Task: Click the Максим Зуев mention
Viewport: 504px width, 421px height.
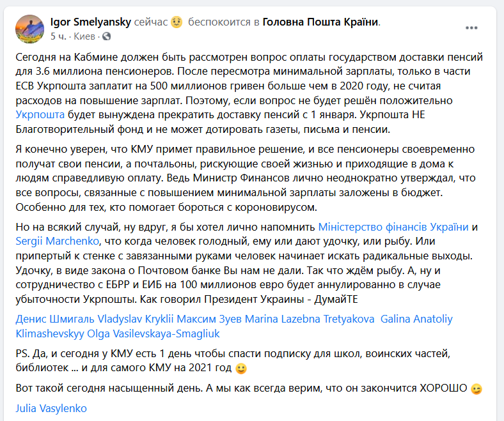Action: [x=209, y=319]
